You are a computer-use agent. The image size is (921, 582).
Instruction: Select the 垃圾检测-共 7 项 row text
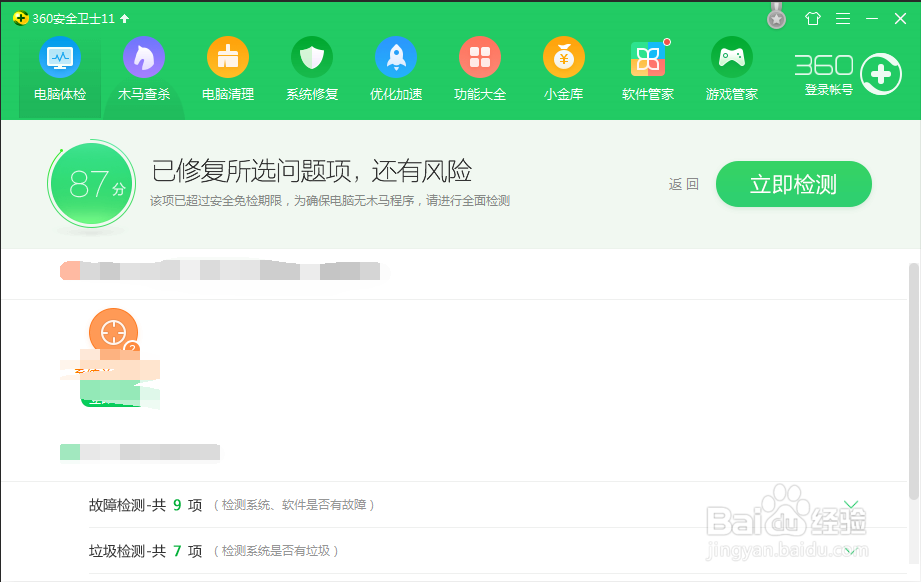coord(145,551)
